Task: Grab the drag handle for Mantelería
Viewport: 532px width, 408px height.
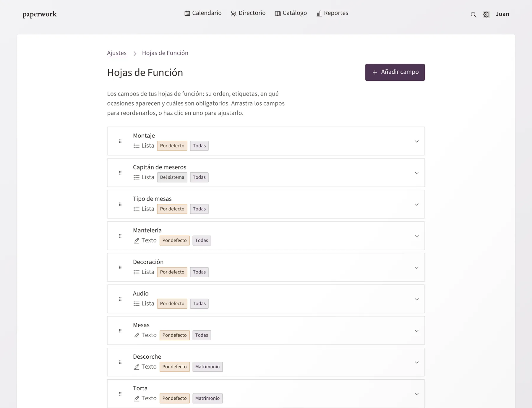Action: [120, 236]
